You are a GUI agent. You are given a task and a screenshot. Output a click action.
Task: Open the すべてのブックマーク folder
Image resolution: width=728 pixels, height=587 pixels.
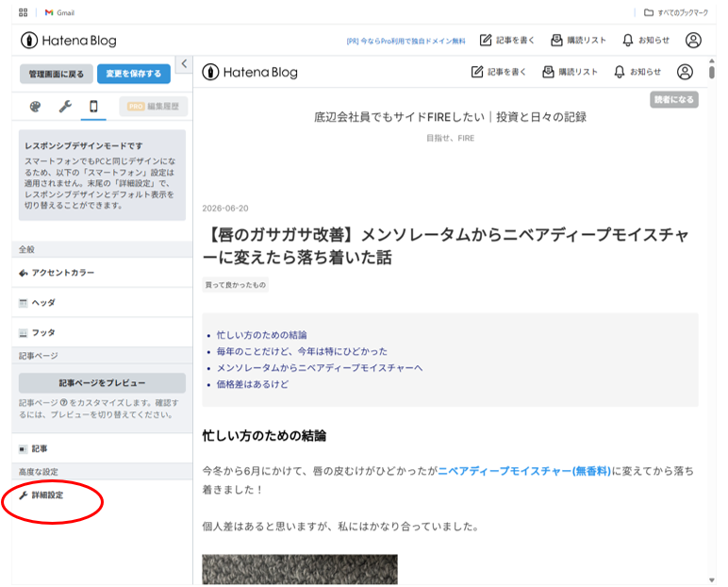tap(675, 12)
